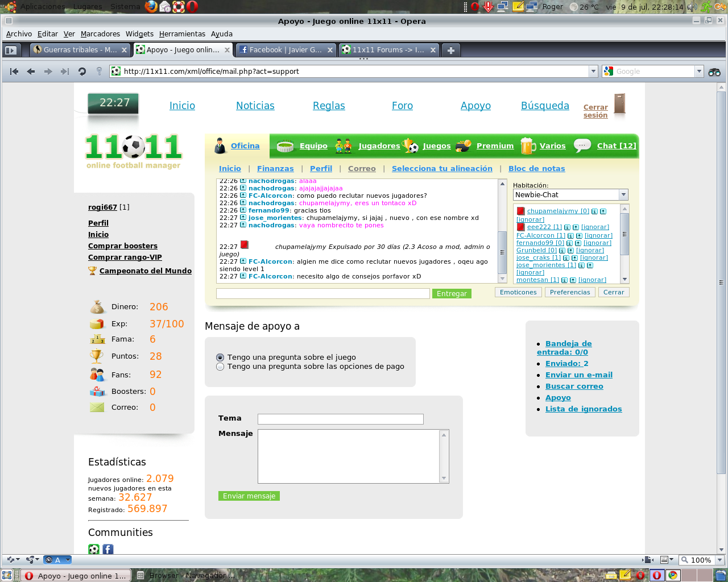Click the Campeonato del Mundo trophy icon
The height and width of the screenshot is (582, 728).
92,271
